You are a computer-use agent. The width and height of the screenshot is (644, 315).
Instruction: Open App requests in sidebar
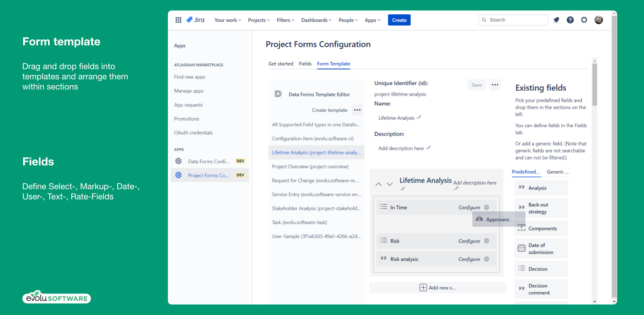(188, 105)
